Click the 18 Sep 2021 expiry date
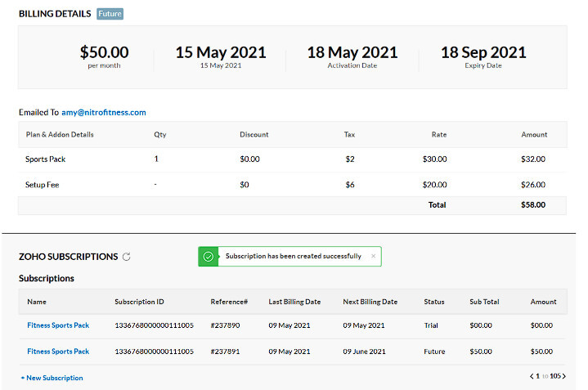The height and width of the screenshot is (390, 588). tap(483, 52)
